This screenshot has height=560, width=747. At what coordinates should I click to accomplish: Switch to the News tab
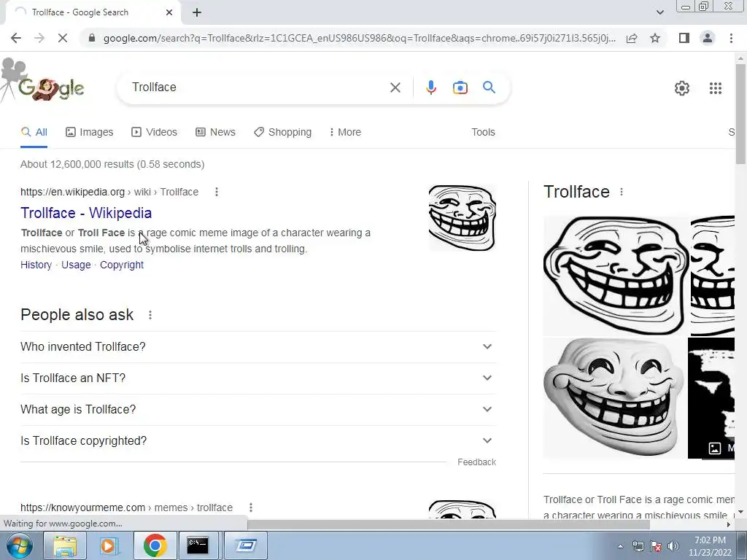[x=216, y=132]
